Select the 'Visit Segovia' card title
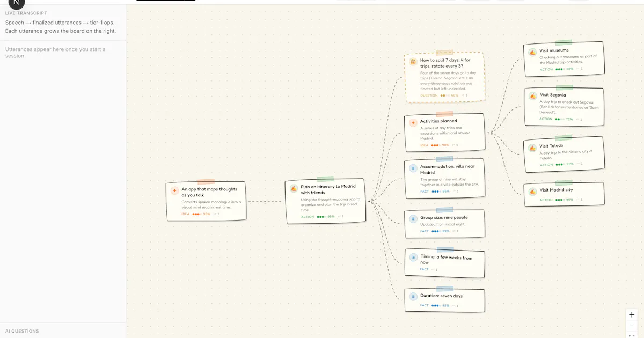The image size is (644, 338). pyautogui.click(x=552, y=95)
